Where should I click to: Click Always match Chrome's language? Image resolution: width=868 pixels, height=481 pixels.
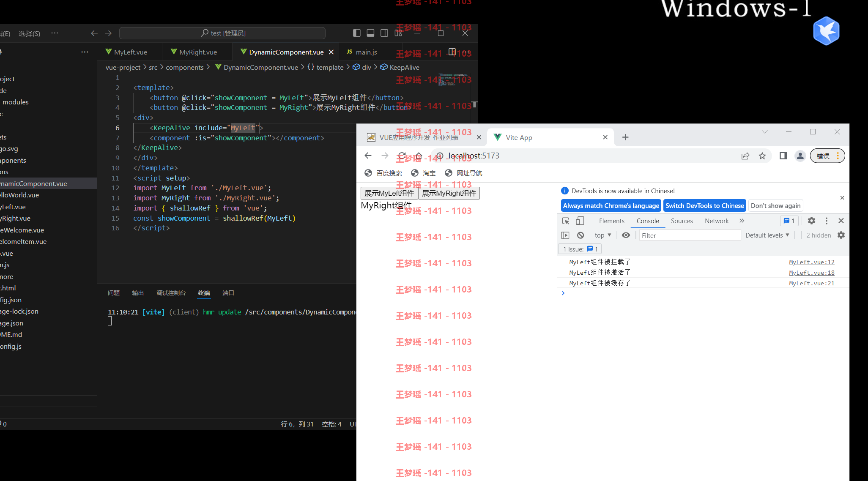611,206
